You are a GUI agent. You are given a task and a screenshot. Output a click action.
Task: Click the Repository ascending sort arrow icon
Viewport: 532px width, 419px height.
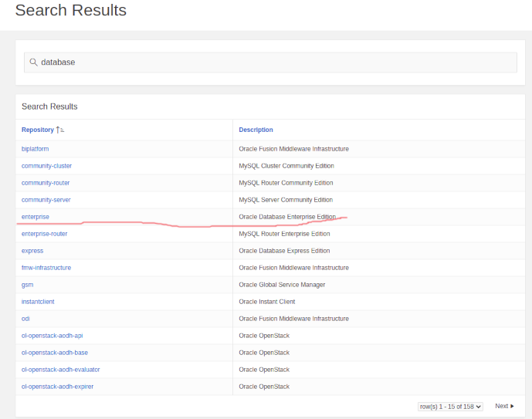(60, 130)
